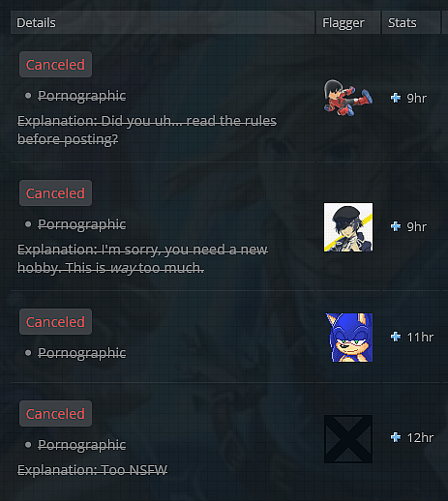
Task: Click the Canceled badge above hobby explanation
Action: (55, 193)
